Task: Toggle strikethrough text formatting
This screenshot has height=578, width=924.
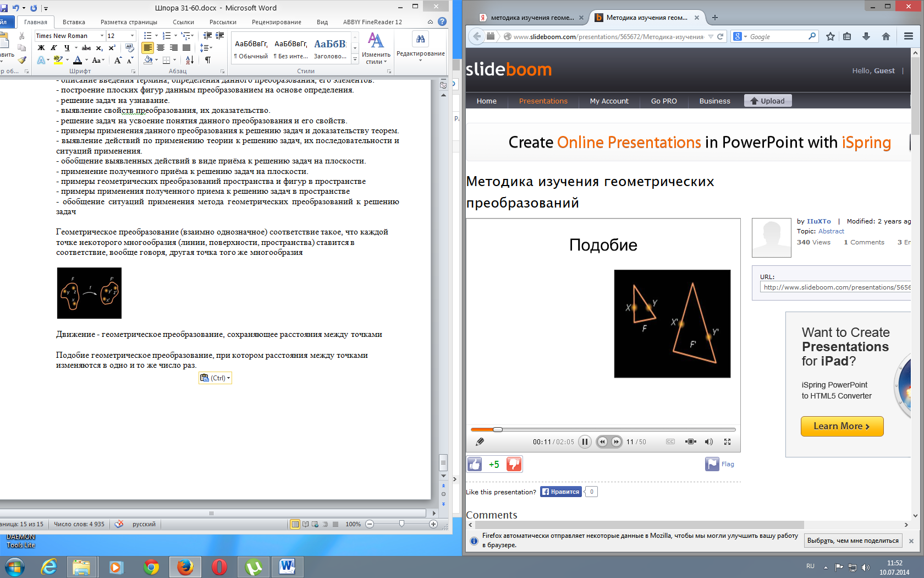Action: click(86, 48)
